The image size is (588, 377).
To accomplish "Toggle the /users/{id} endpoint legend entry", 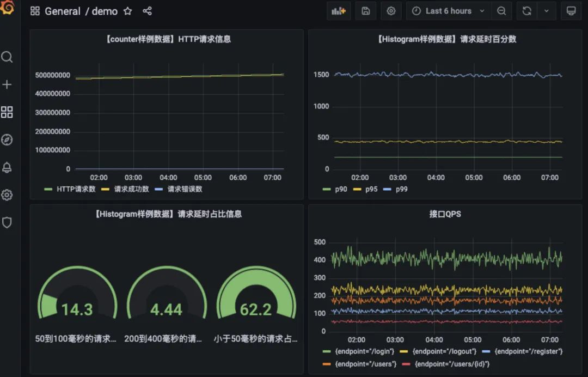I will click(x=452, y=364).
